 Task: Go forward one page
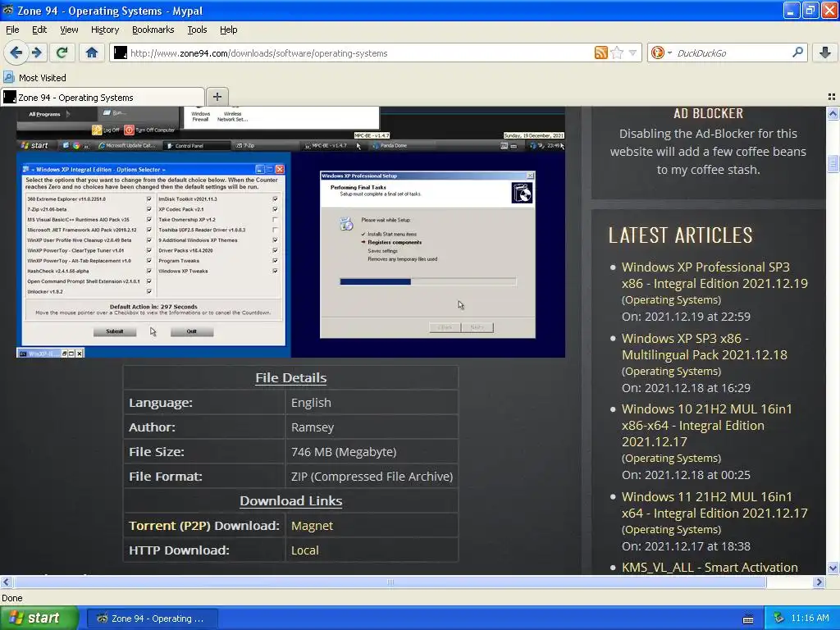tap(36, 52)
